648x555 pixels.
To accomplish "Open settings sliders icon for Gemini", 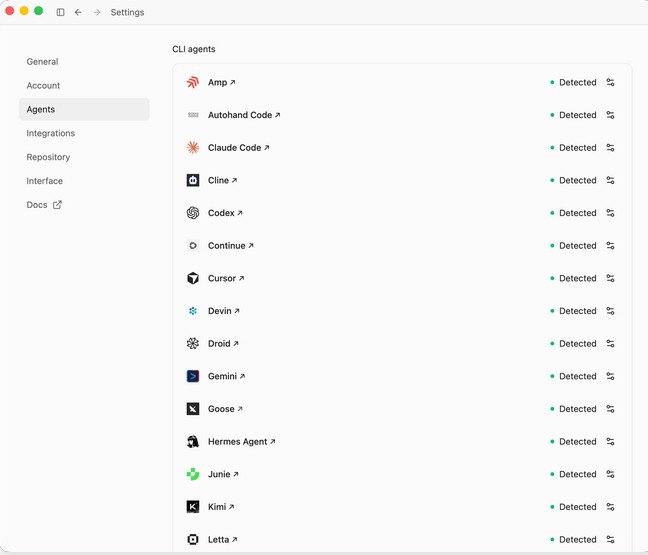I will point(610,376).
